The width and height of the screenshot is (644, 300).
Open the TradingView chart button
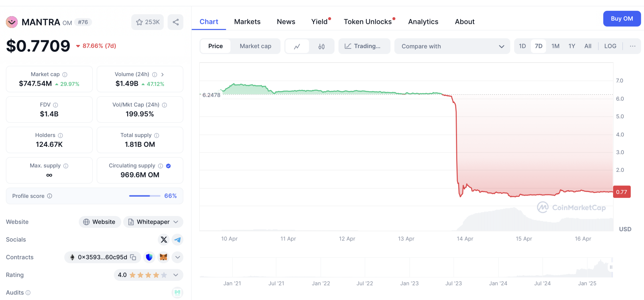pyautogui.click(x=364, y=46)
